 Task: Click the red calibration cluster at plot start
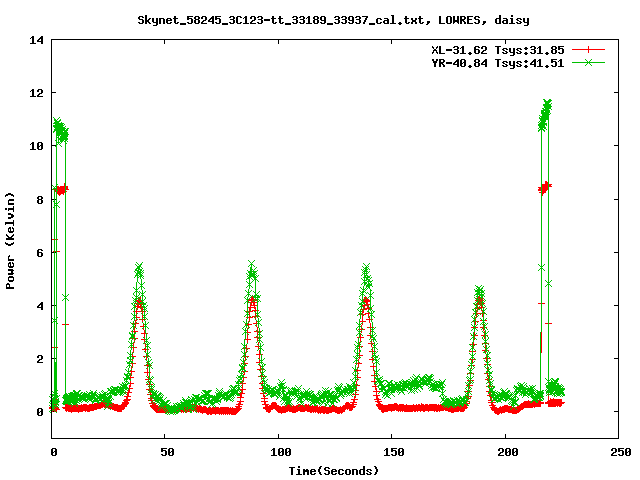pos(63,188)
